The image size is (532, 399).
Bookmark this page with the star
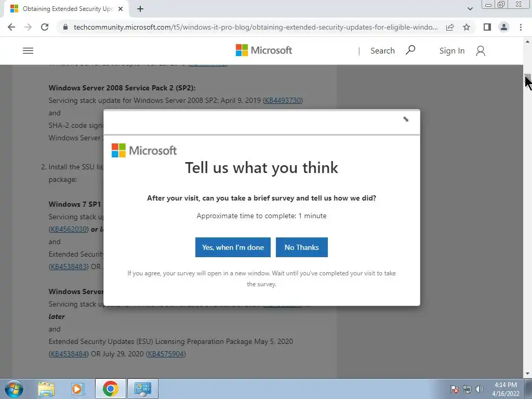pyautogui.click(x=467, y=27)
